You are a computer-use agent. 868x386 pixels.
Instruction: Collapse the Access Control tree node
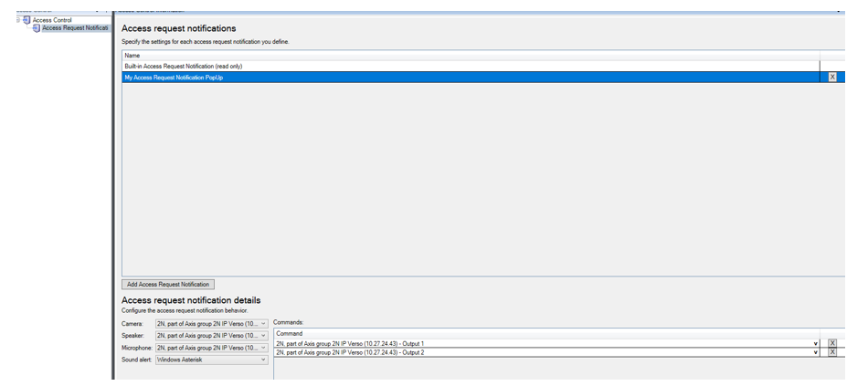click(x=17, y=19)
